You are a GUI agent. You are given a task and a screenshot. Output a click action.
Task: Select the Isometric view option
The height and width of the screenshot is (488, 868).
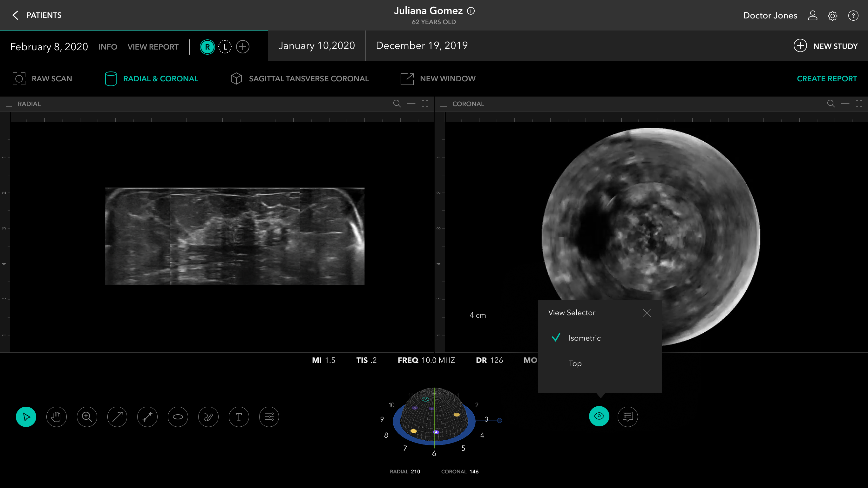click(x=584, y=338)
